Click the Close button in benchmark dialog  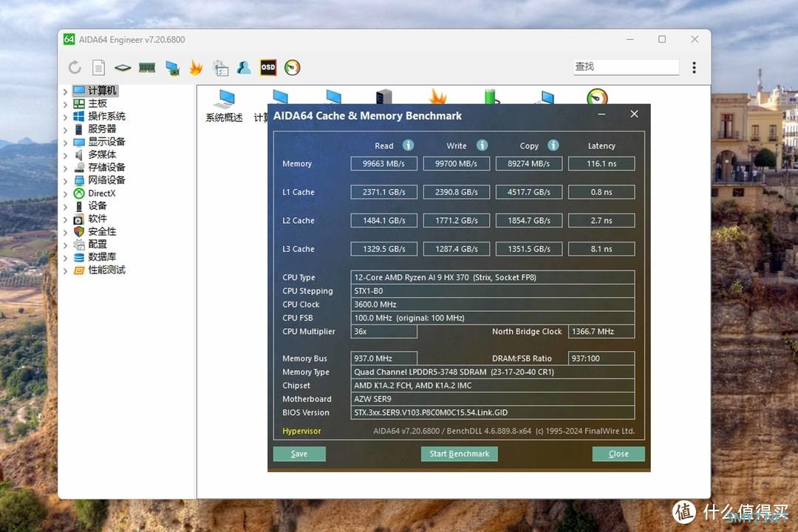tap(618, 454)
